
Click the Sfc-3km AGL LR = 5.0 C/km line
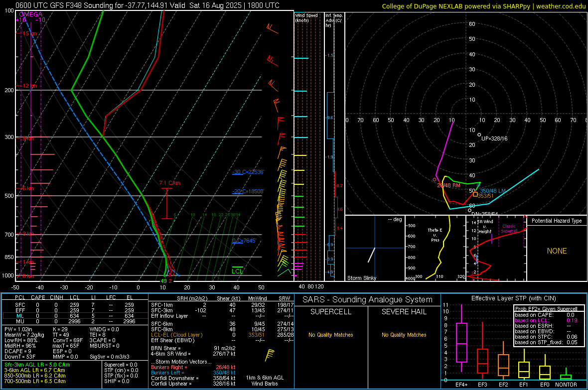coord(37,365)
